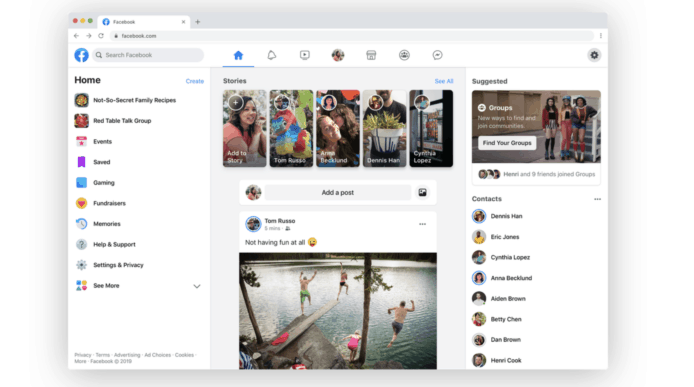Reload the page in the browser
The height and width of the screenshot is (387, 694).
pos(101,36)
